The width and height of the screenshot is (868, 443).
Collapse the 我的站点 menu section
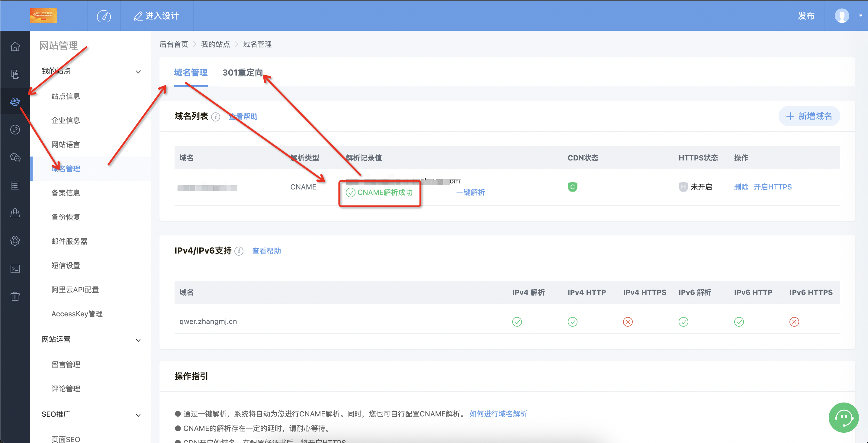pos(138,72)
